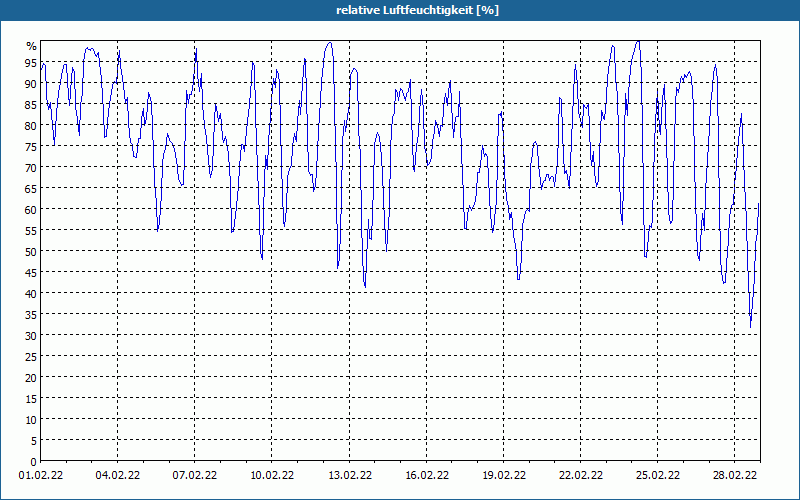Image resolution: width=800 pixels, height=500 pixels.
Task: Pick the y-axis label '30'
Action: click(x=31, y=336)
